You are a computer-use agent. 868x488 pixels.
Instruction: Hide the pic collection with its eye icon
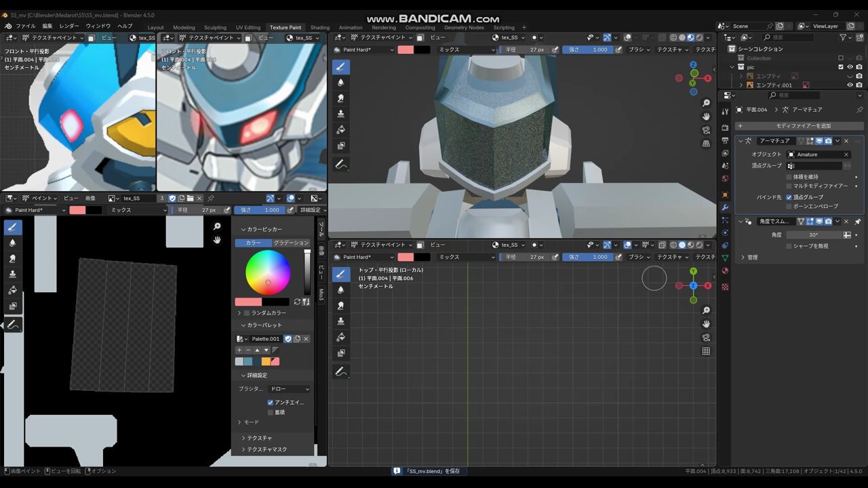850,67
